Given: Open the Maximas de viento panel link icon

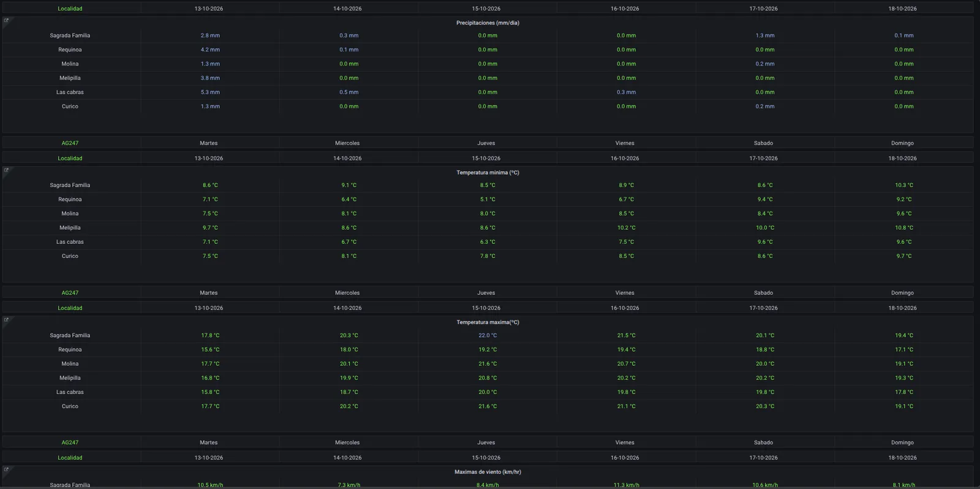Looking at the screenshot, I should 6,470.
